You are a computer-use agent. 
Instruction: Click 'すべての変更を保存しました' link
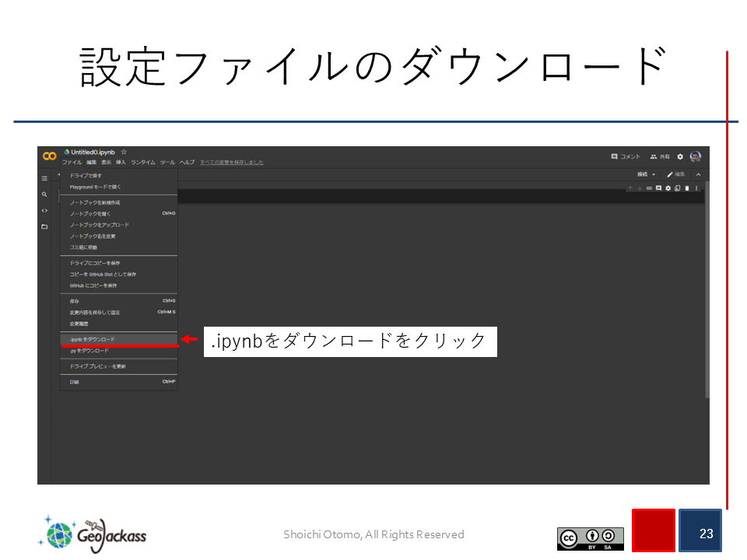tap(231, 163)
